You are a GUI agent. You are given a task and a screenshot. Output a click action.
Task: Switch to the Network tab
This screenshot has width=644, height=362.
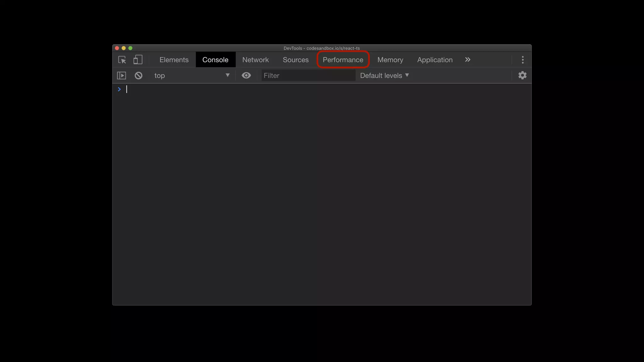[x=255, y=60]
